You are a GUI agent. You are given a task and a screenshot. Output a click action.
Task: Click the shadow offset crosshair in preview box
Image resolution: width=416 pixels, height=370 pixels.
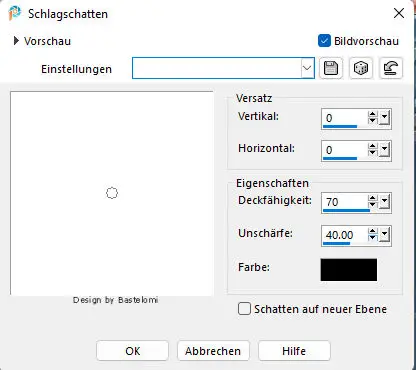click(x=112, y=193)
